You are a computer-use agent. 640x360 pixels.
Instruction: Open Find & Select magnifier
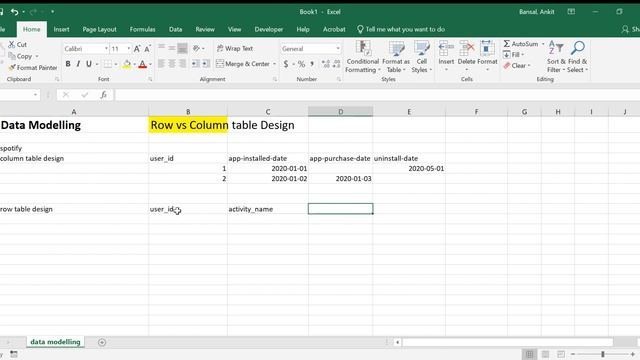point(578,57)
